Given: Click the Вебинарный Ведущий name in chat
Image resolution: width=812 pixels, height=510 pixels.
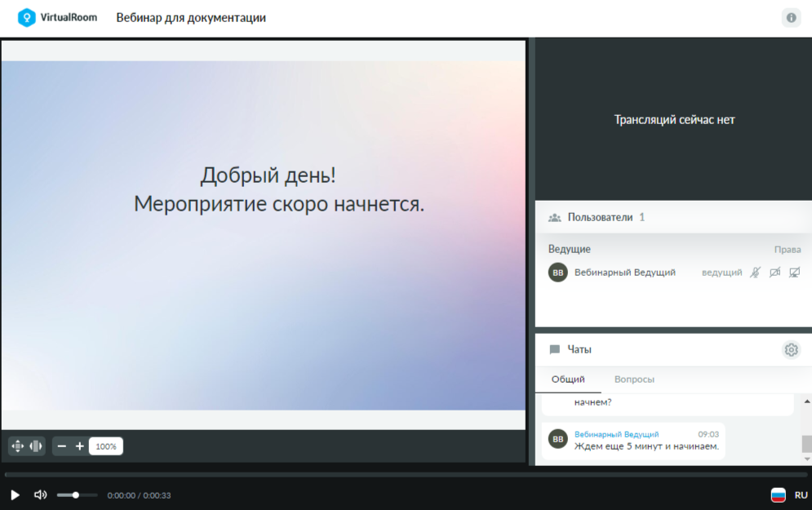Looking at the screenshot, I should click(616, 434).
